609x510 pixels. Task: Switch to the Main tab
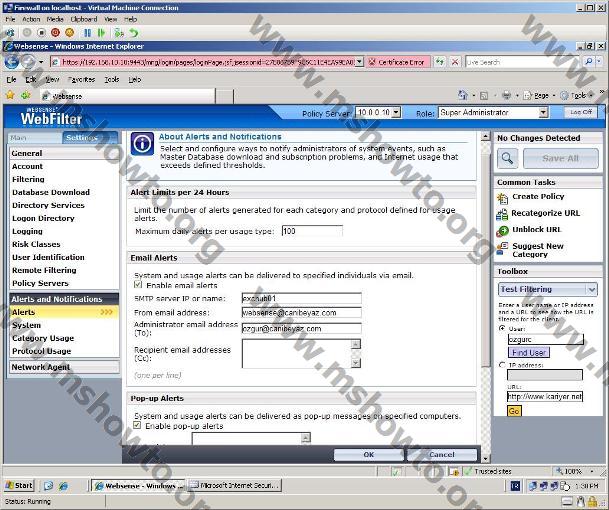35,138
